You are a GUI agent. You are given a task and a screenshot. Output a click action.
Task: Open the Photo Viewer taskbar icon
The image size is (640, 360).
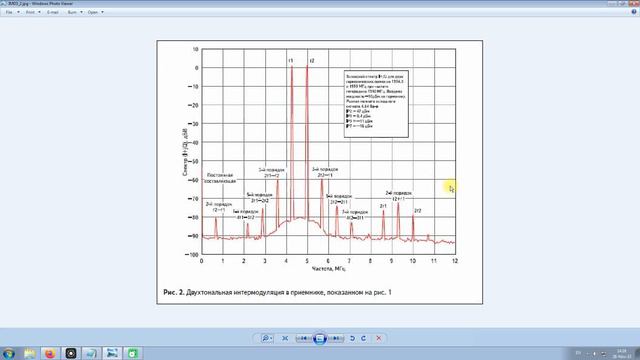pyautogui.click(x=112, y=353)
